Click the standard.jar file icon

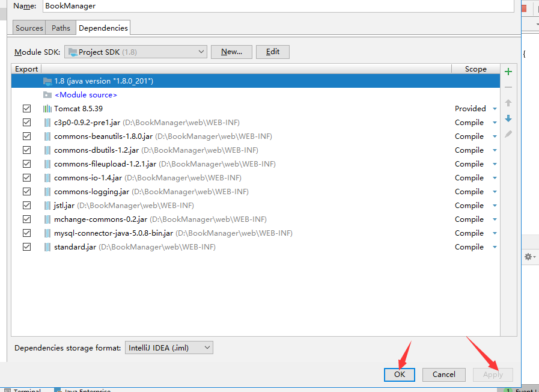click(x=47, y=247)
